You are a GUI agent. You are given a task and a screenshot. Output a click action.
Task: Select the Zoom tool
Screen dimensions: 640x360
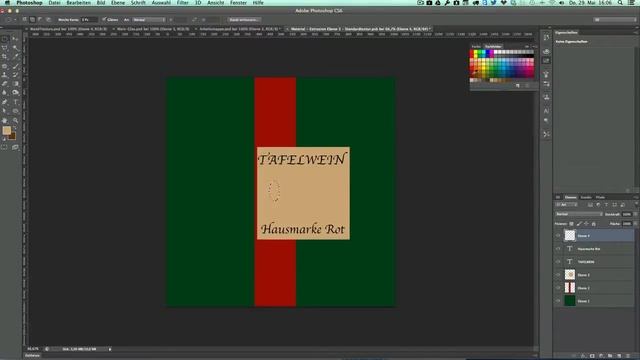(x=15, y=120)
